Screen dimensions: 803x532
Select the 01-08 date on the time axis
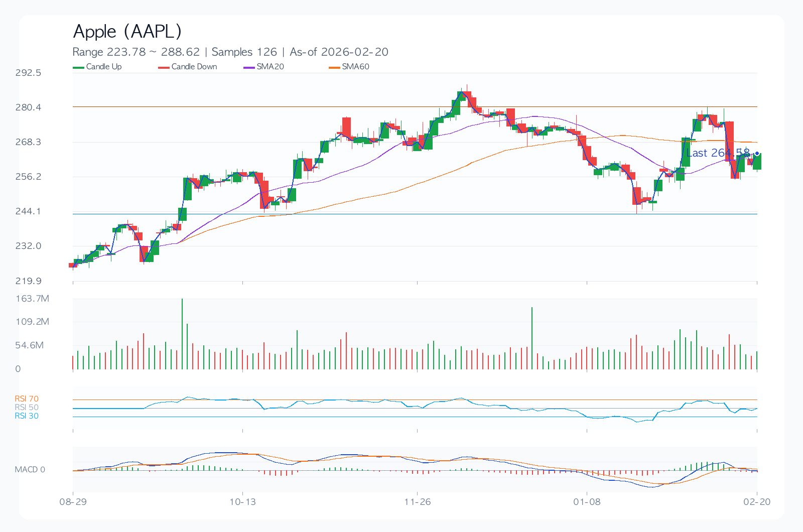587,502
